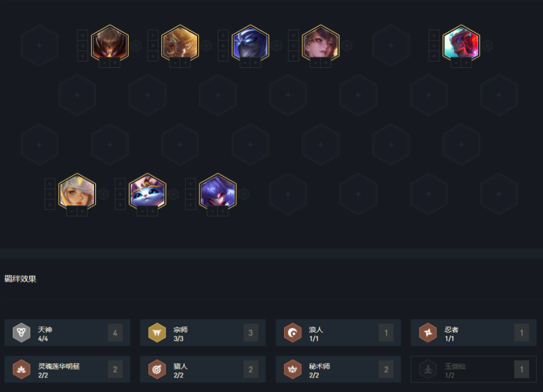This screenshot has height=392, width=543.
Task: Click the red-and-cyan champion portrait in top row
Action: click(x=461, y=43)
